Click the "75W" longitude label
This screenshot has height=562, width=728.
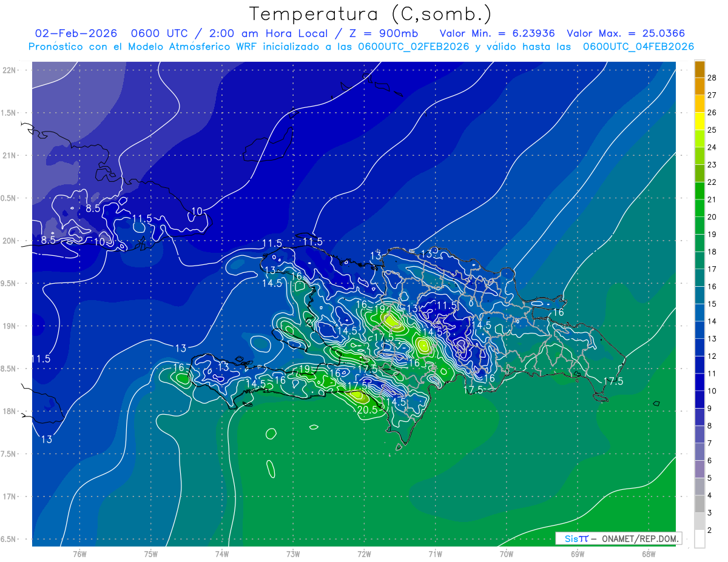pos(151,554)
